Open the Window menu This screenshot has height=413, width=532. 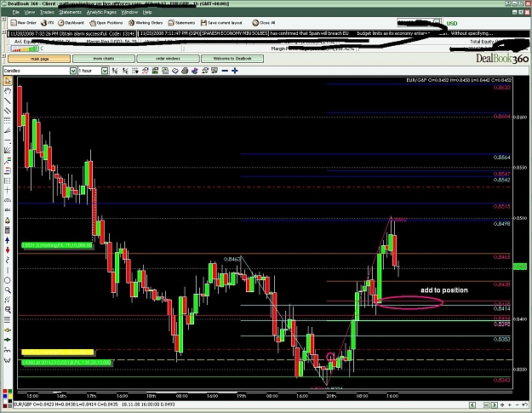pos(129,12)
